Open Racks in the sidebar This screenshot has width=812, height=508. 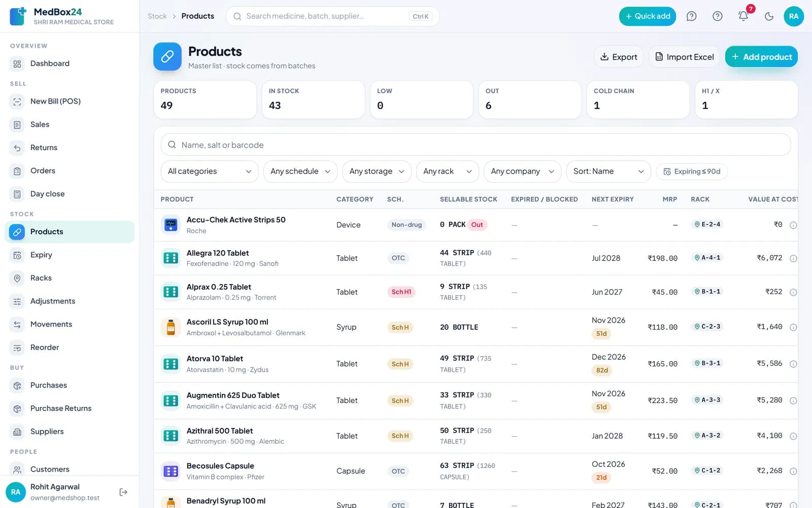70,278
